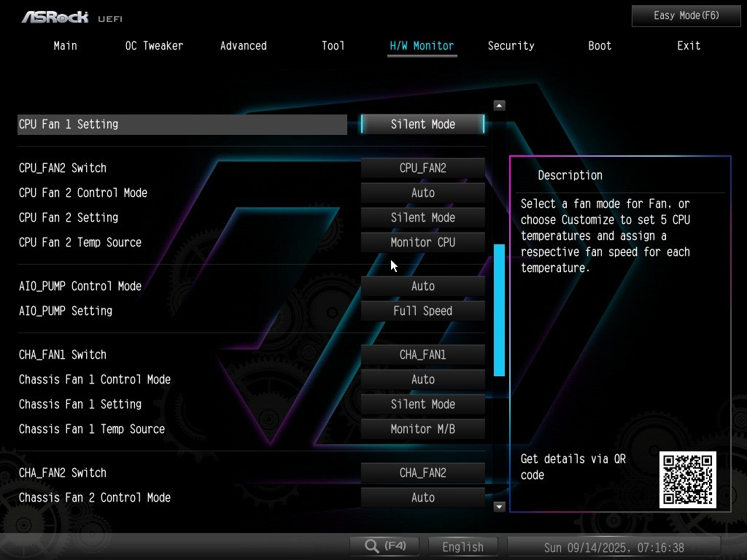Click the 'Get details via QR code' text
Screen dimensions: 747x560
point(573,467)
